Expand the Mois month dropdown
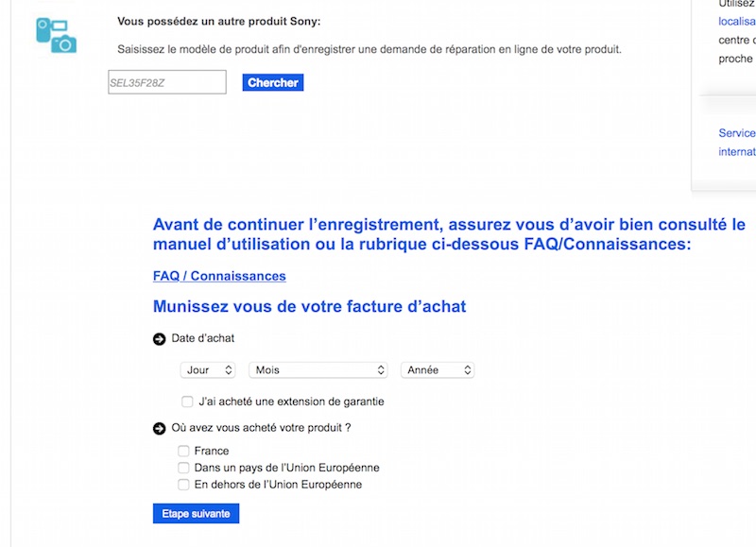Screen dimensions: 756x547 click(x=318, y=370)
